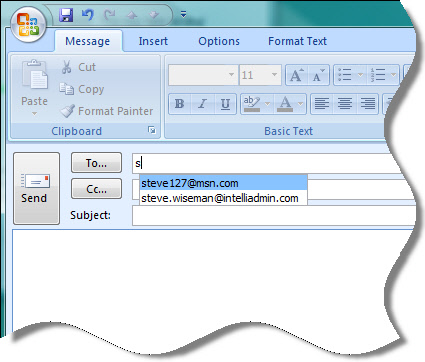Open address book with To button
The width and height of the screenshot is (425, 362).
click(x=96, y=163)
